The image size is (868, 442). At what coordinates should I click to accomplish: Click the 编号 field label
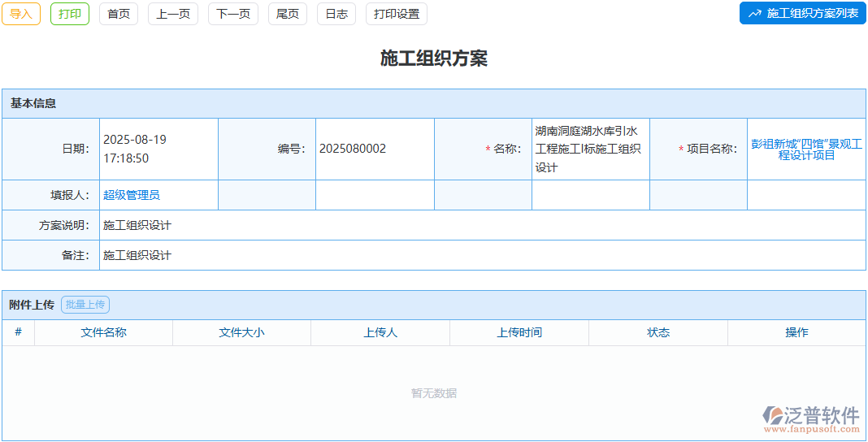292,149
